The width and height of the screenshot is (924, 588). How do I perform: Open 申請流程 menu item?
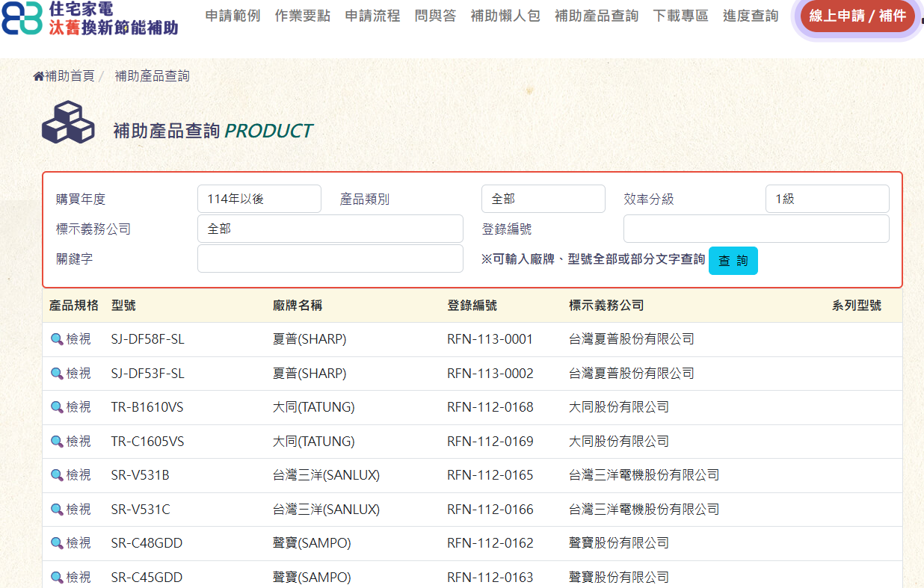click(x=373, y=16)
